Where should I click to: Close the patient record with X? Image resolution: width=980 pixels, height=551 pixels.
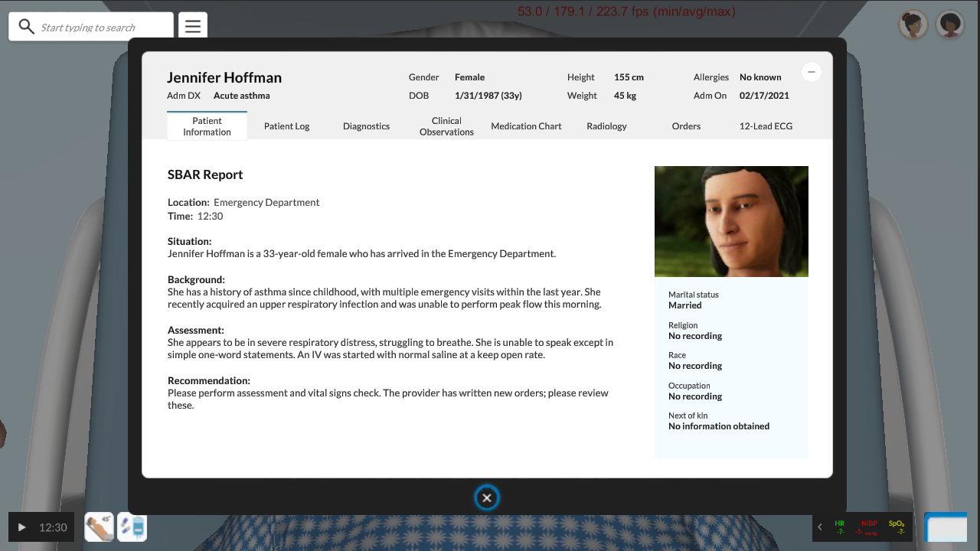pos(487,498)
